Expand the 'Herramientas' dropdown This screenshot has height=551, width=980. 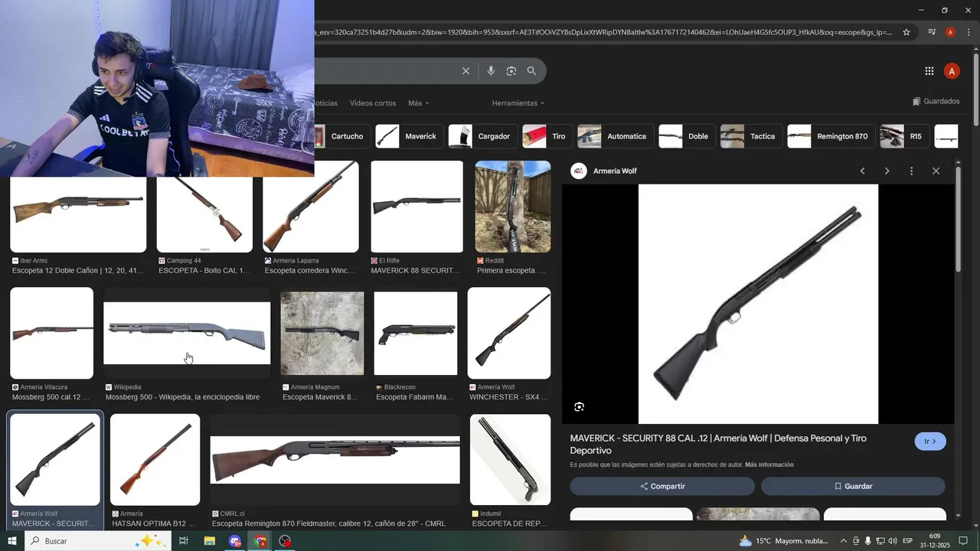pos(518,103)
